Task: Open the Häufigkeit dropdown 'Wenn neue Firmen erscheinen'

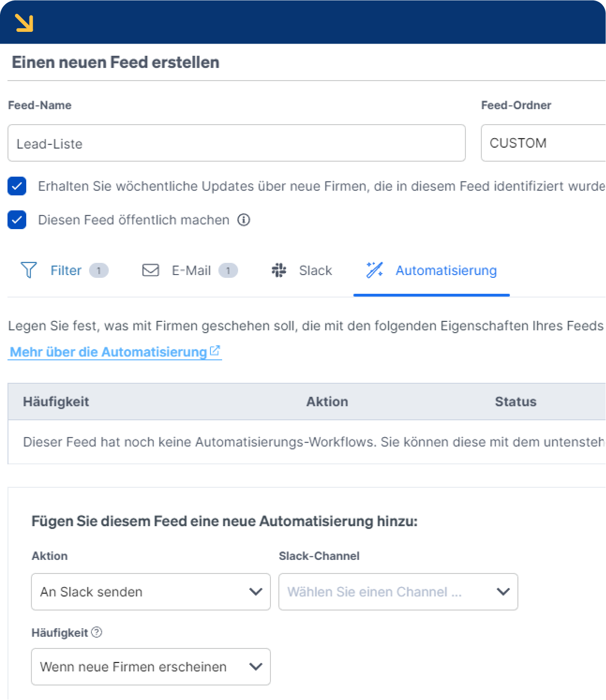Action: pyautogui.click(x=150, y=667)
